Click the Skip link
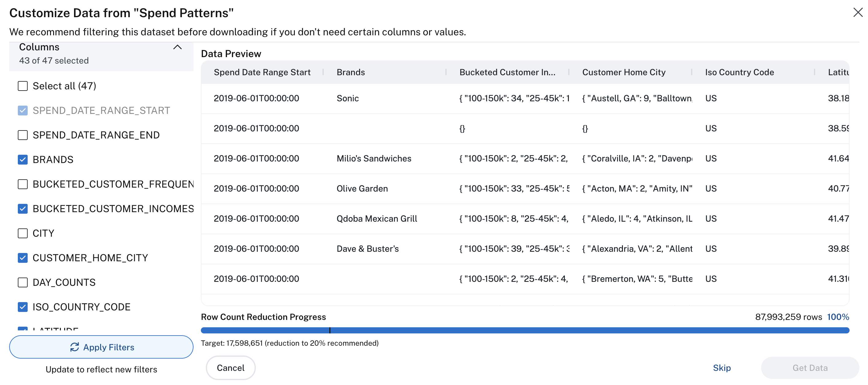Screen dimensions: 868x385 coord(721,367)
